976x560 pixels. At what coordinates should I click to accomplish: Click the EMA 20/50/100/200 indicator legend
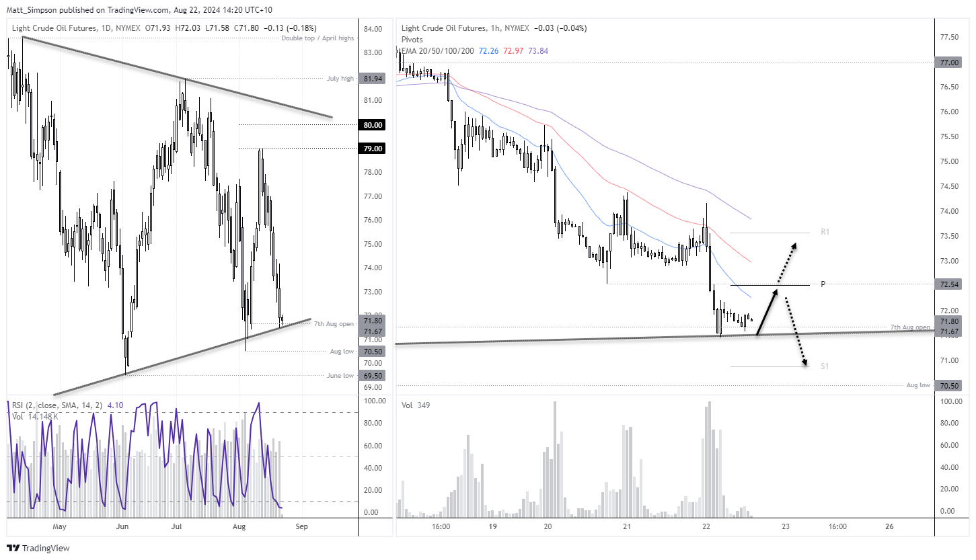coord(439,50)
